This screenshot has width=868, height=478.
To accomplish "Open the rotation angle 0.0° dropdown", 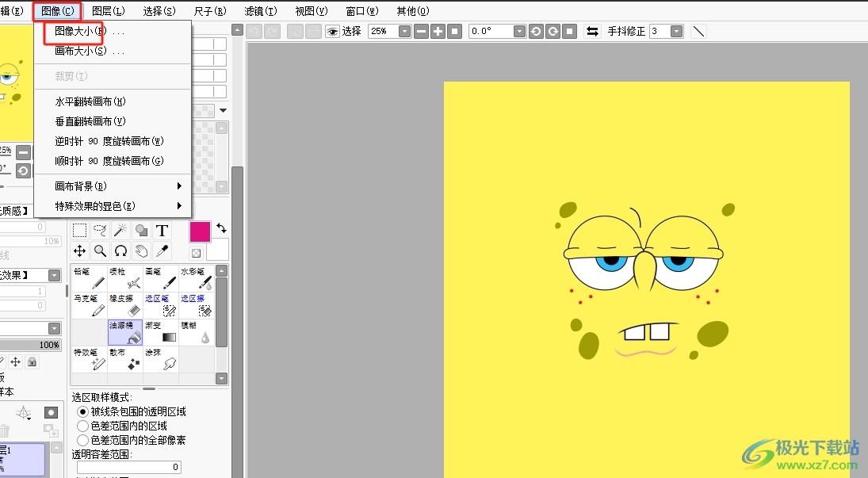I will tap(519, 32).
